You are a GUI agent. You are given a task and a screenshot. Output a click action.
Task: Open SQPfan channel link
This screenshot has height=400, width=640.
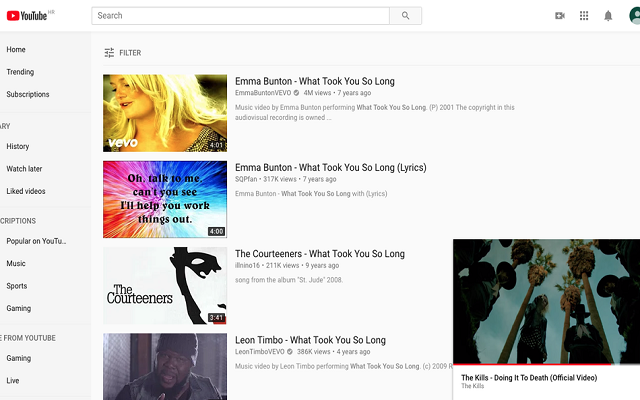click(246, 179)
